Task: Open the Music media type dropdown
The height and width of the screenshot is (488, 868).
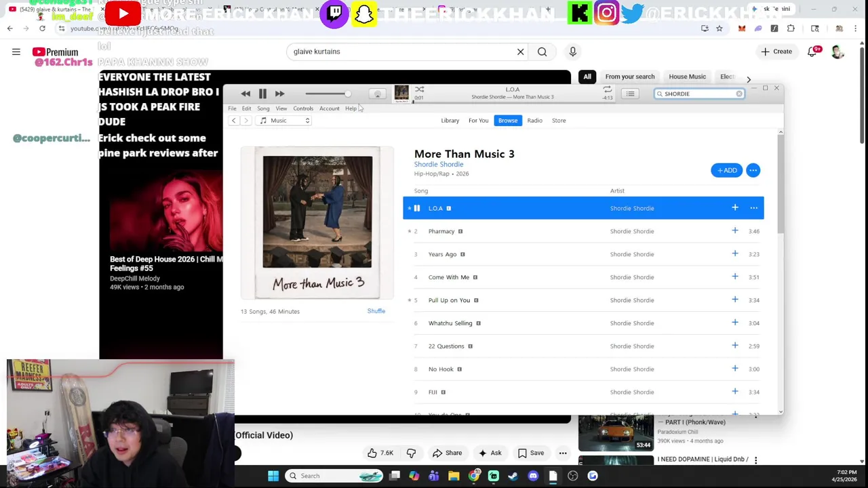Action: pyautogui.click(x=284, y=121)
